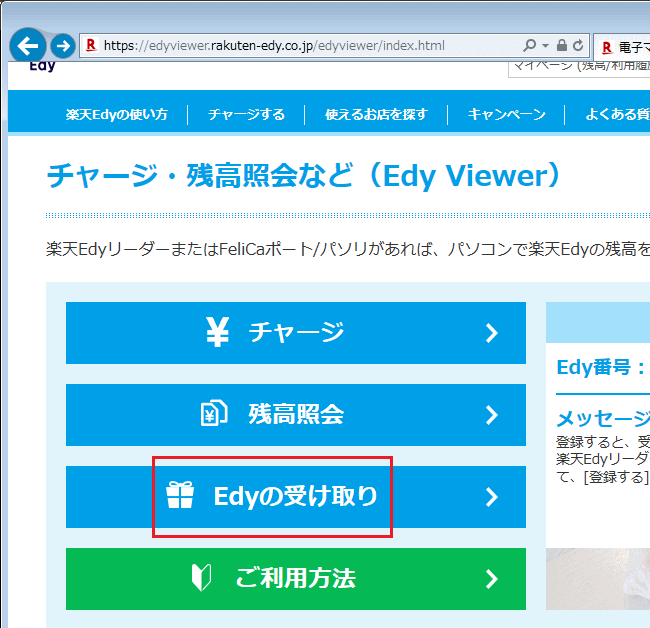Open 残高照会 balance inquiry
Image resolution: width=650 pixels, height=628 pixels.
coord(296,415)
